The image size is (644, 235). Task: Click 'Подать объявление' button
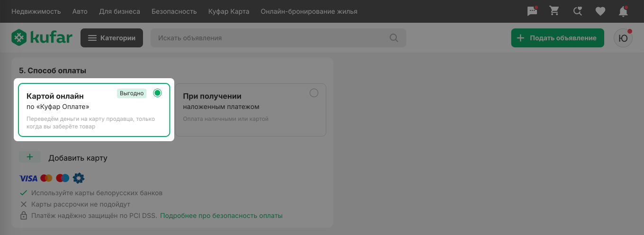click(557, 38)
